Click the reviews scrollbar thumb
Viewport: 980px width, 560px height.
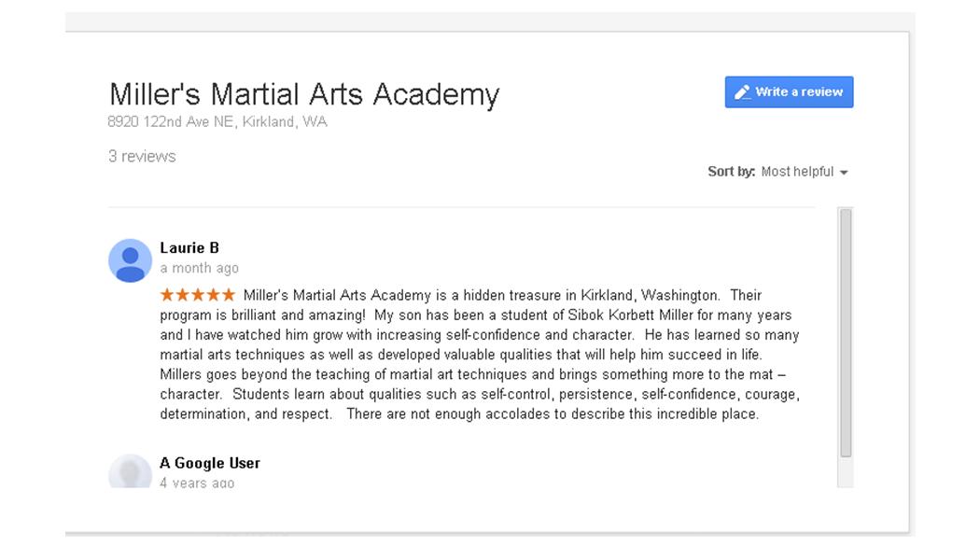click(846, 333)
